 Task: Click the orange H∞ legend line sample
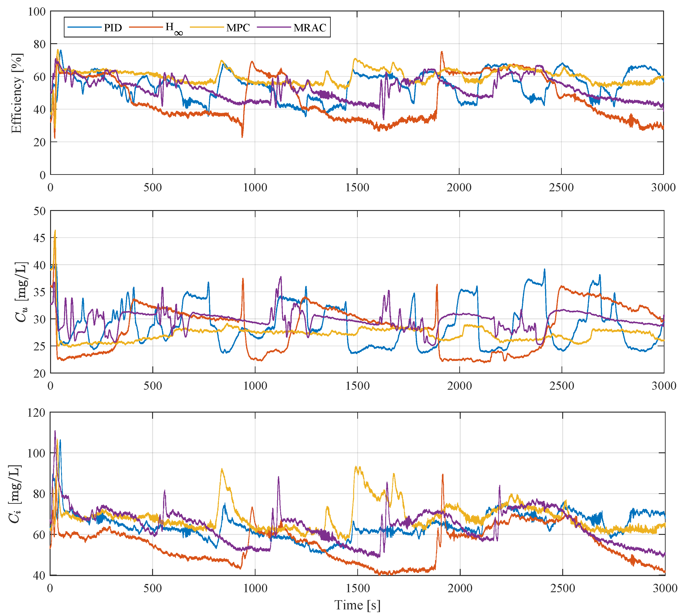point(146,27)
